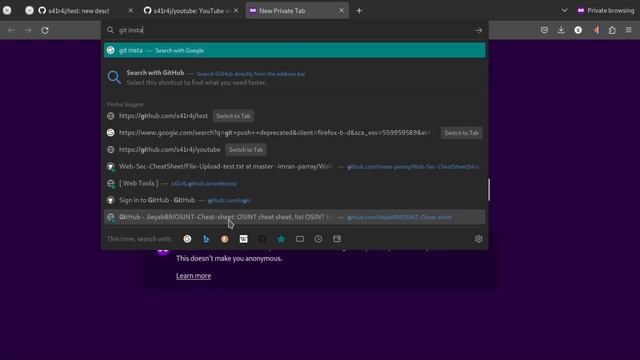Open a new tab with plus button

point(359,11)
